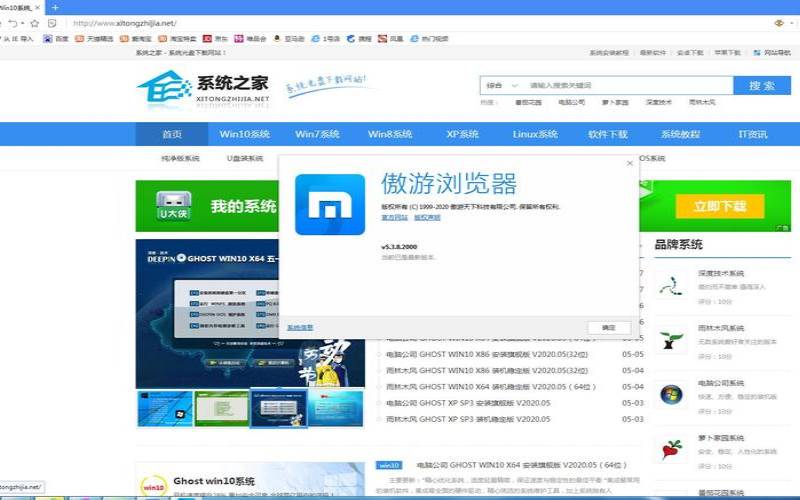Select the Win8系统 navigation tab
800x500 pixels.
(x=390, y=134)
